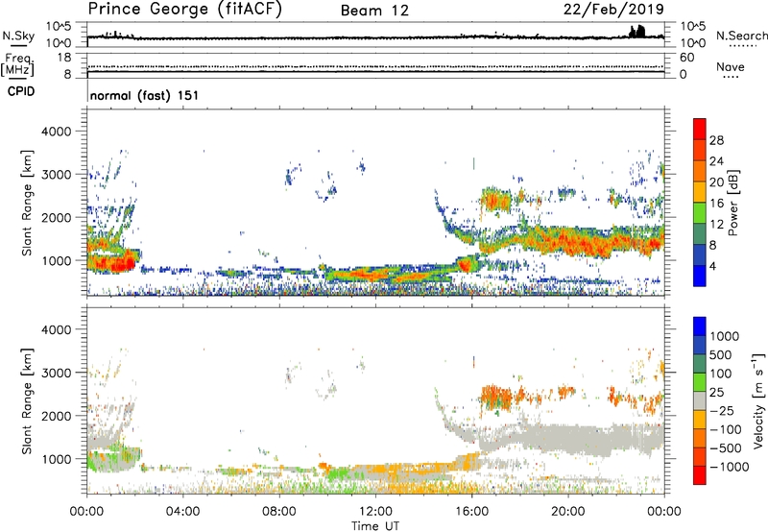Click '3000' on velocity panel range axis
The image size is (768, 532).
pos(57,373)
